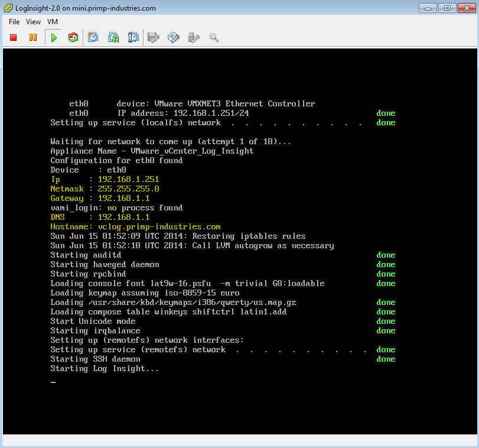Image resolution: width=479 pixels, height=448 pixels.
Task: Click 'Loading console font lat9w-16.psfu' line
Action: click(x=187, y=283)
